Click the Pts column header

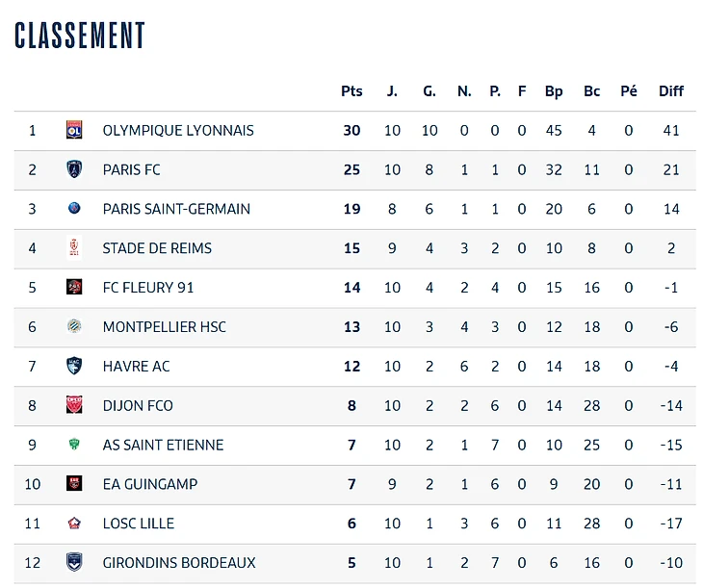pyautogui.click(x=351, y=91)
